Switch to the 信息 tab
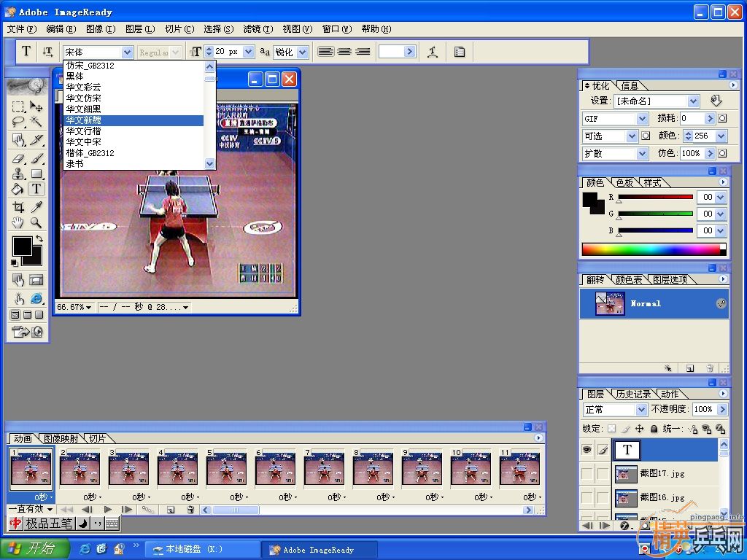The image size is (747, 560). 630,86
